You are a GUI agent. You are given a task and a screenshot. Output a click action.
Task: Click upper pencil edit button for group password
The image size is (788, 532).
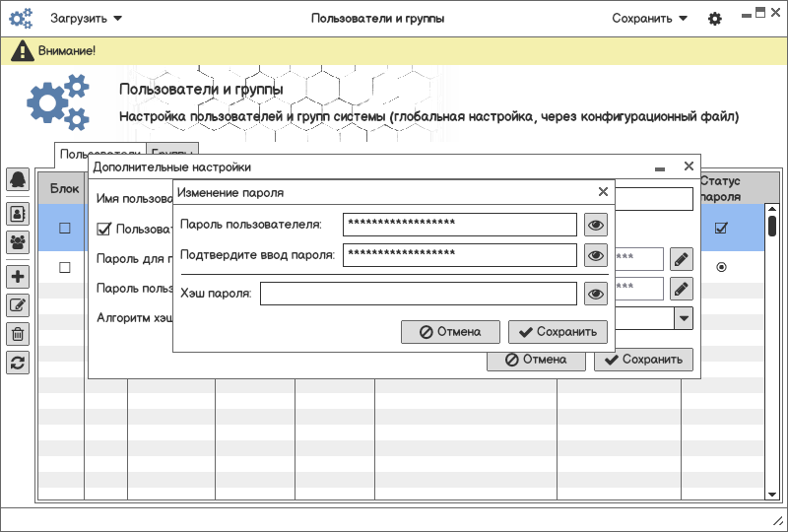[x=682, y=259]
